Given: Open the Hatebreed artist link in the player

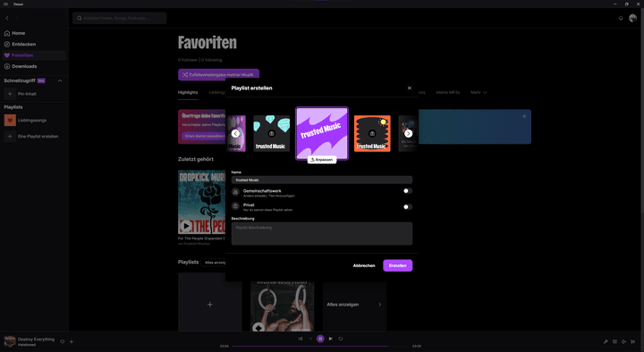Looking at the screenshot, I should (x=27, y=345).
